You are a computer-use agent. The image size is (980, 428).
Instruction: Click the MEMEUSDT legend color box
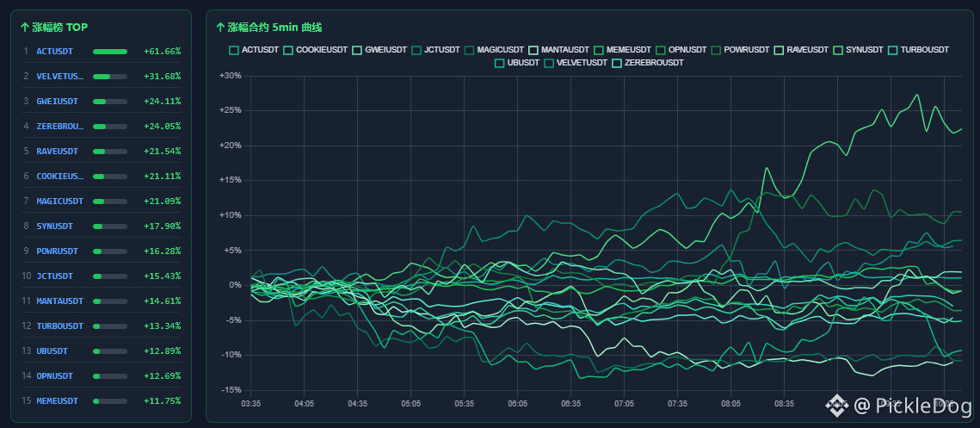tap(598, 49)
